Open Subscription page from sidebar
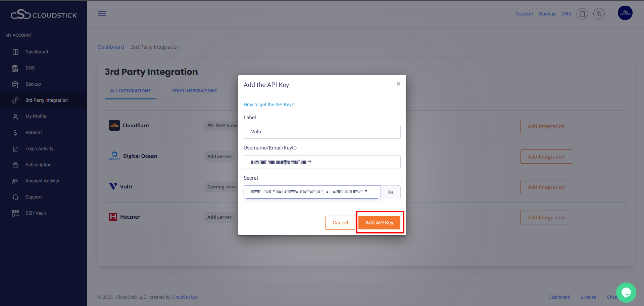This screenshot has height=306, width=644. [38, 165]
